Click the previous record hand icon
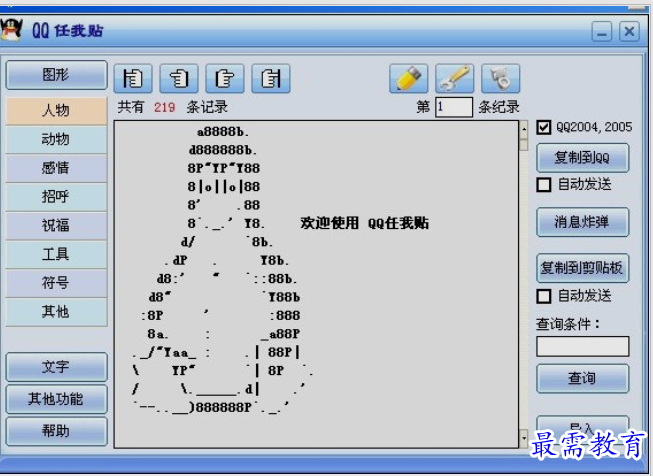The height and width of the screenshot is (476, 653). [x=179, y=78]
